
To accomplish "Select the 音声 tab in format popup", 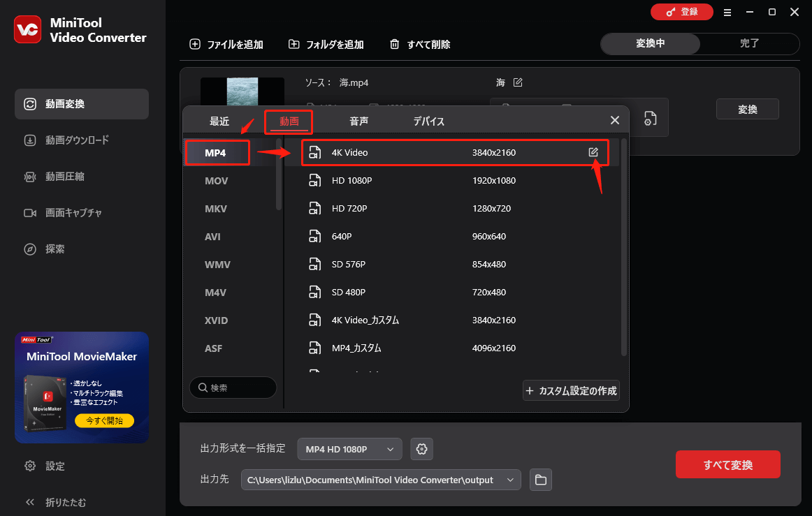I will tap(359, 121).
